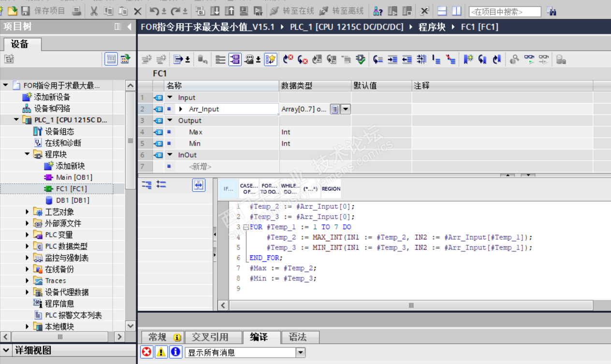Click the Insert row icon in FC1 toolbar
The image size is (611, 364).
(x=147, y=59)
